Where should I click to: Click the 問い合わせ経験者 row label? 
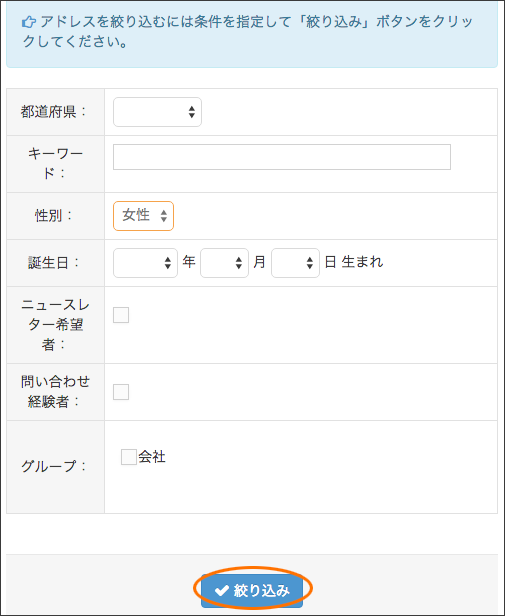pos(55,392)
